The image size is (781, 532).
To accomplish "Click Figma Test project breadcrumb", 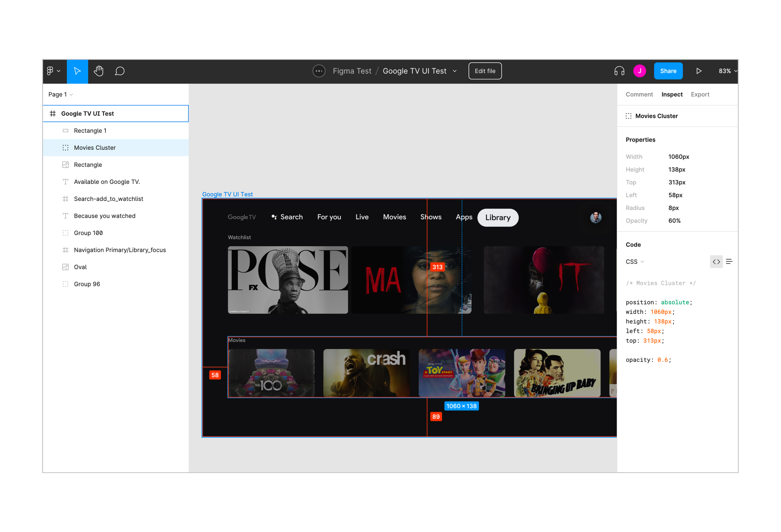I will coord(352,71).
